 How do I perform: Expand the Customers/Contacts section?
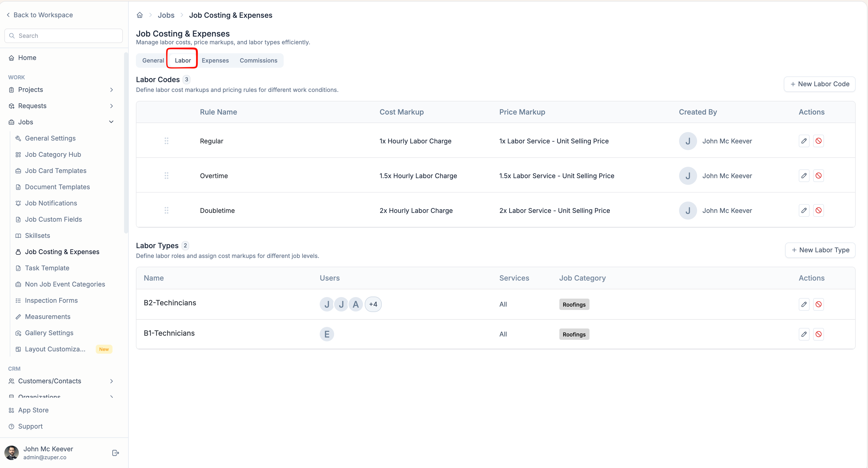pyautogui.click(x=111, y=381)
